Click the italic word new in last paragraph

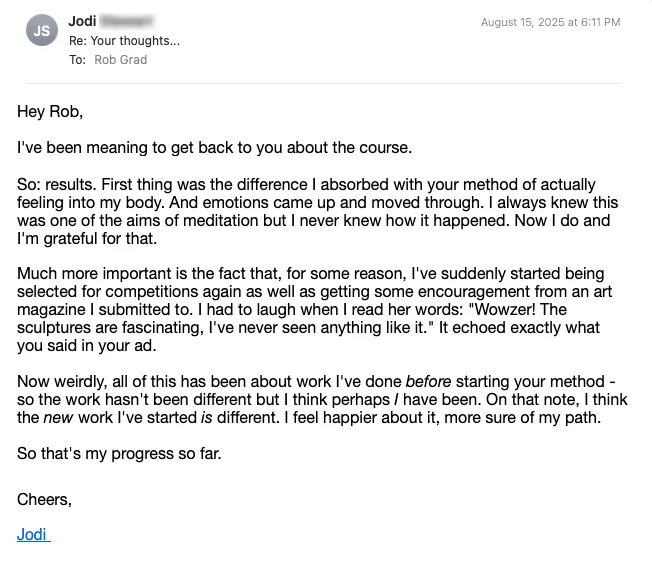point(58,418)
